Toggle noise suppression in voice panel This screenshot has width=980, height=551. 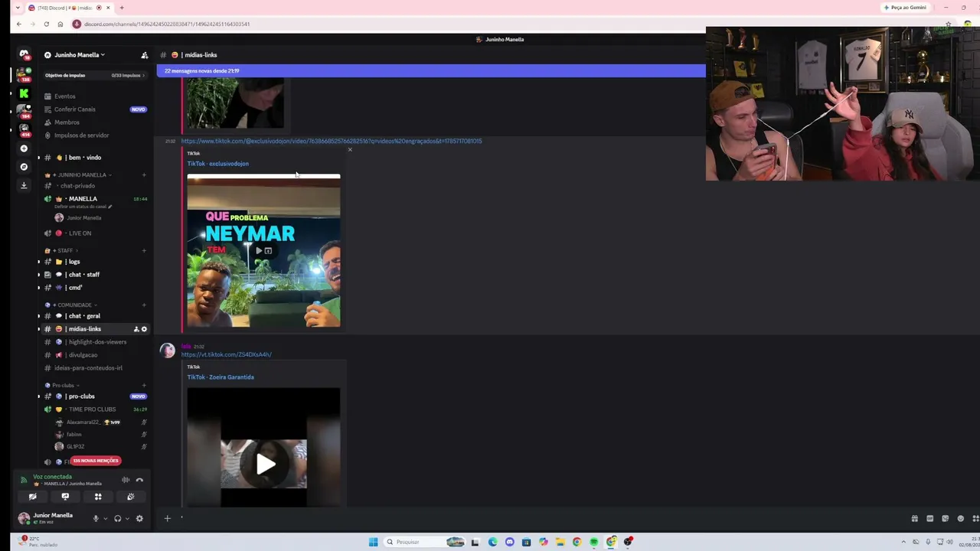coord(126,480)
